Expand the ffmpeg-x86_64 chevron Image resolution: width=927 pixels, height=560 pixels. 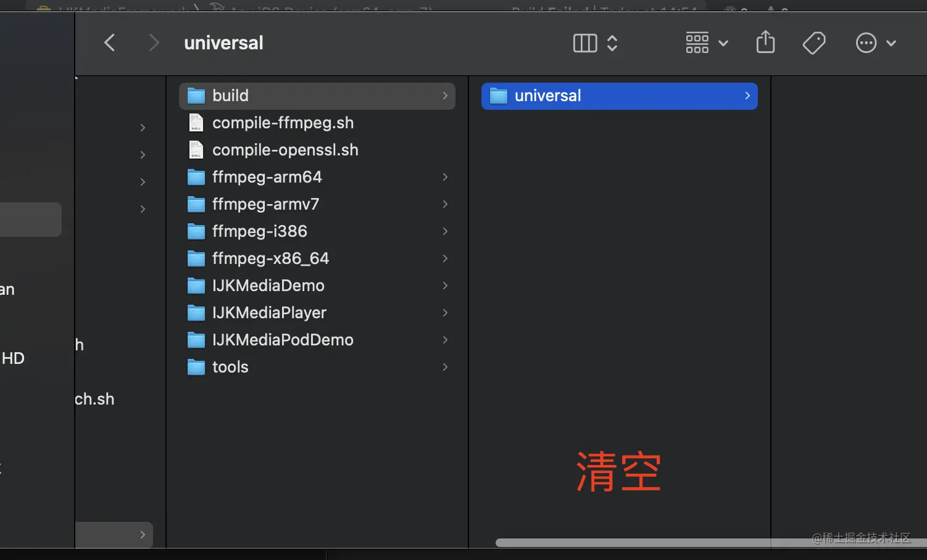445,258
